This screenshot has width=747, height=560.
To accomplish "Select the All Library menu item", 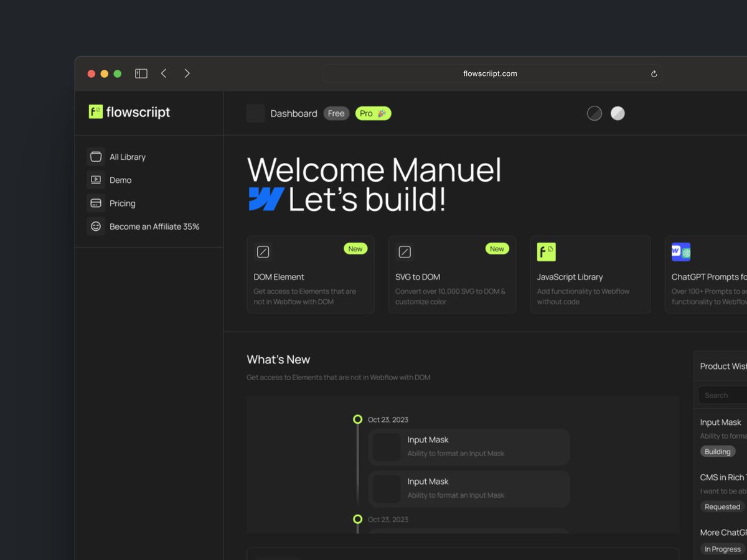I will pos(128,157).
